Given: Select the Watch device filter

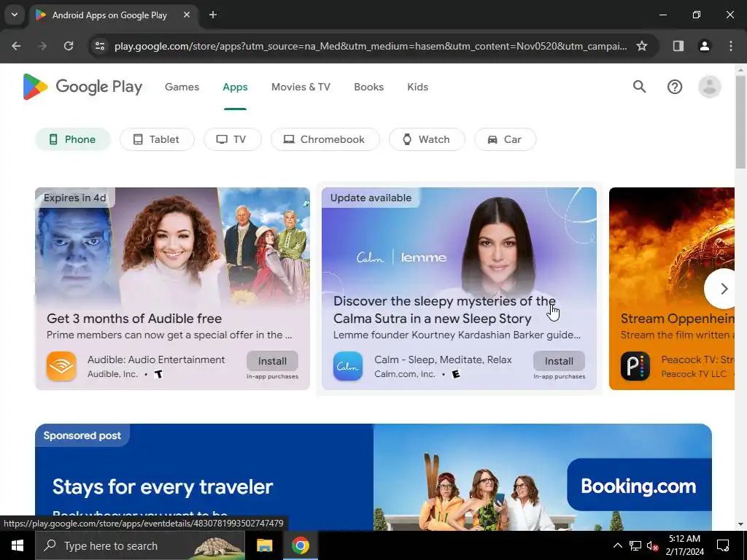Looking at the screenshot, I should point(427,139).
